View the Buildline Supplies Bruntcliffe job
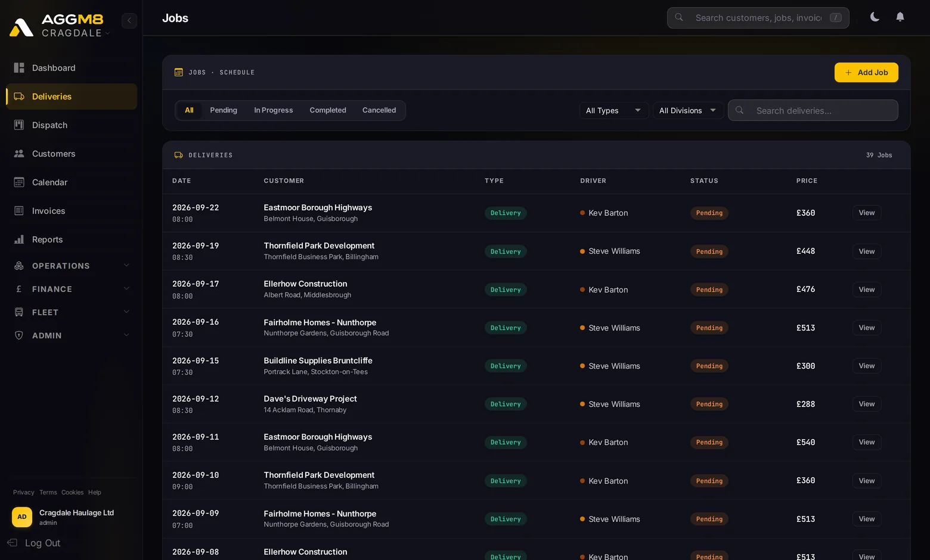Viewport: 930px width, 560px height. pyautogui.click(x=867, y=366)
